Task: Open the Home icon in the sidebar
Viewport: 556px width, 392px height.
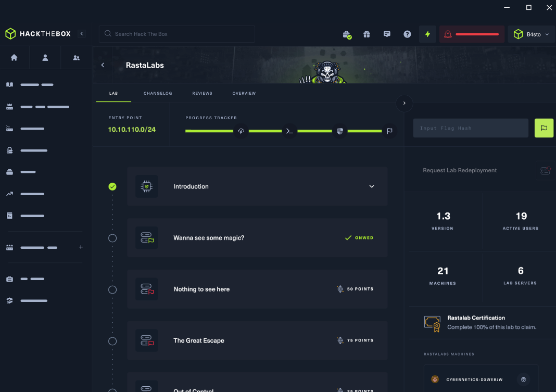Action: coord(14,57)
